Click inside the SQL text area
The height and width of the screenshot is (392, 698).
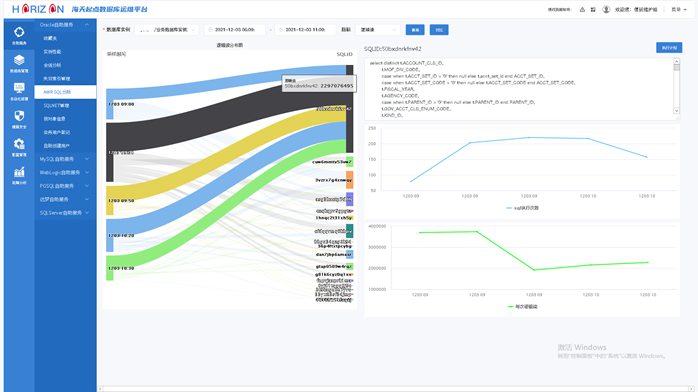(x=519, y=89)
